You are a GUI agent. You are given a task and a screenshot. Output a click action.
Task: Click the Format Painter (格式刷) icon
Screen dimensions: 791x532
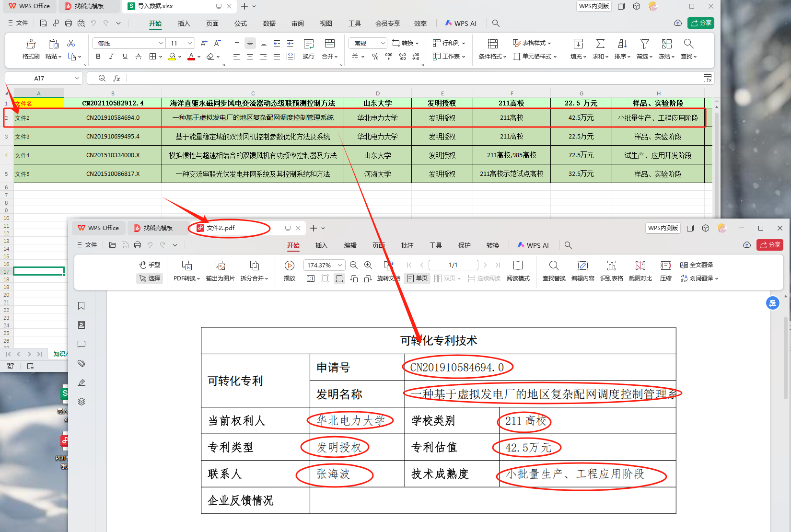click(31, 45)
